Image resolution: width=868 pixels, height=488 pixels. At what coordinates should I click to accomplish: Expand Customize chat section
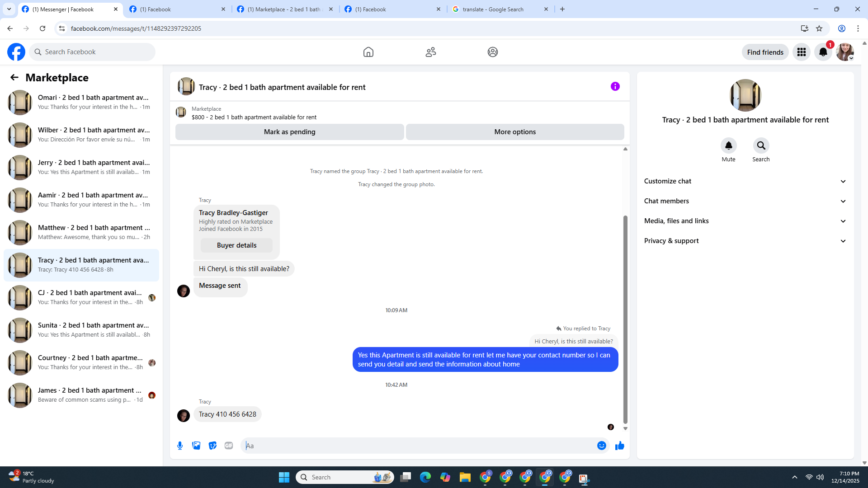click(x=745, y=181)
